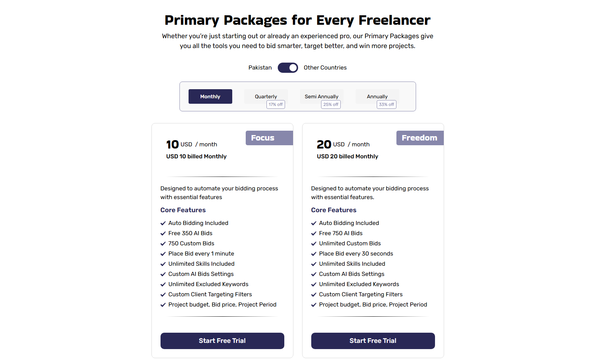The height and width of the screenshot is (364, 601).
Task: Click checkmark beside Place Bid every 30 seconds
Action: click(x=314, y=254)
